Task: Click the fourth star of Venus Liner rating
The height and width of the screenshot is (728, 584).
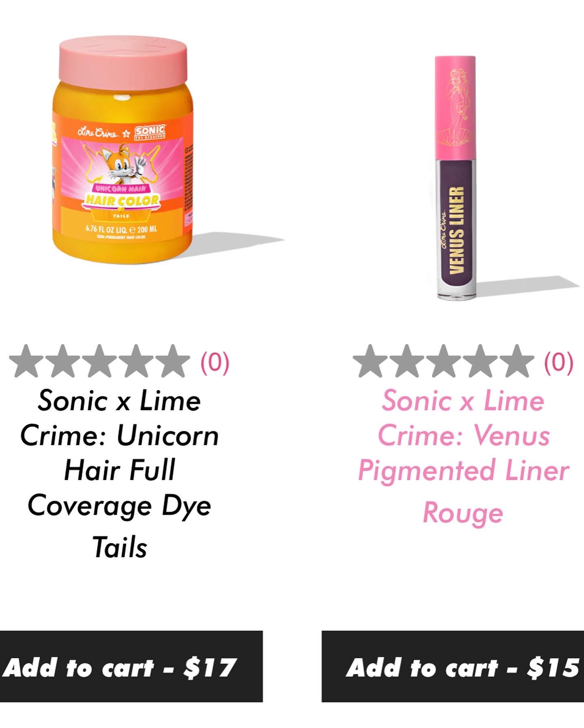Action: click(480, 361)
